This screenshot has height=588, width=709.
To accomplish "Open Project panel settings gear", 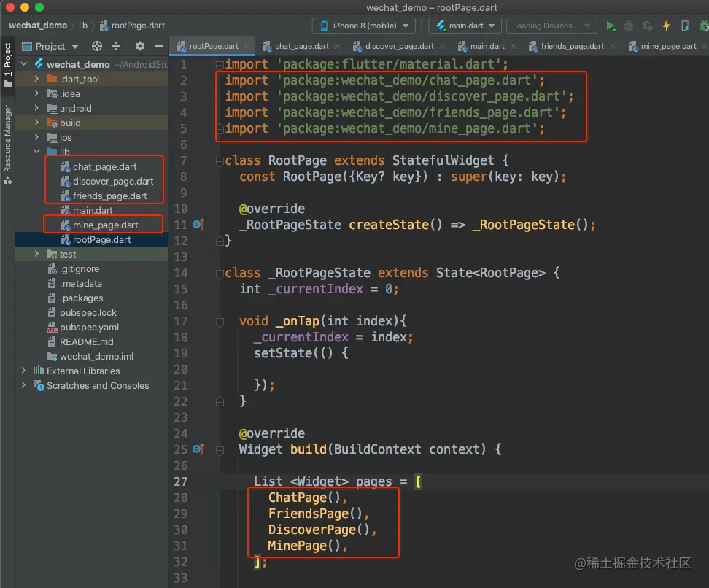I will click(x=140, y=46).
